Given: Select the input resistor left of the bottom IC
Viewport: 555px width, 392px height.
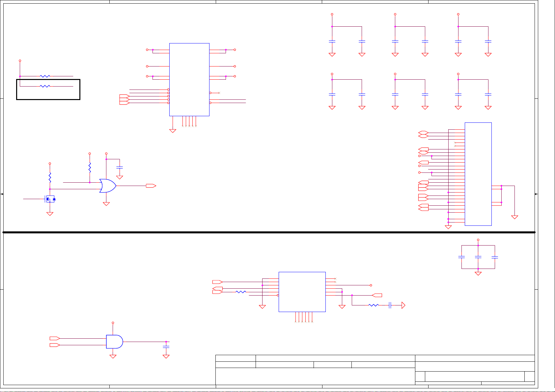Looking at the screenshot, I should coord(241,292).
